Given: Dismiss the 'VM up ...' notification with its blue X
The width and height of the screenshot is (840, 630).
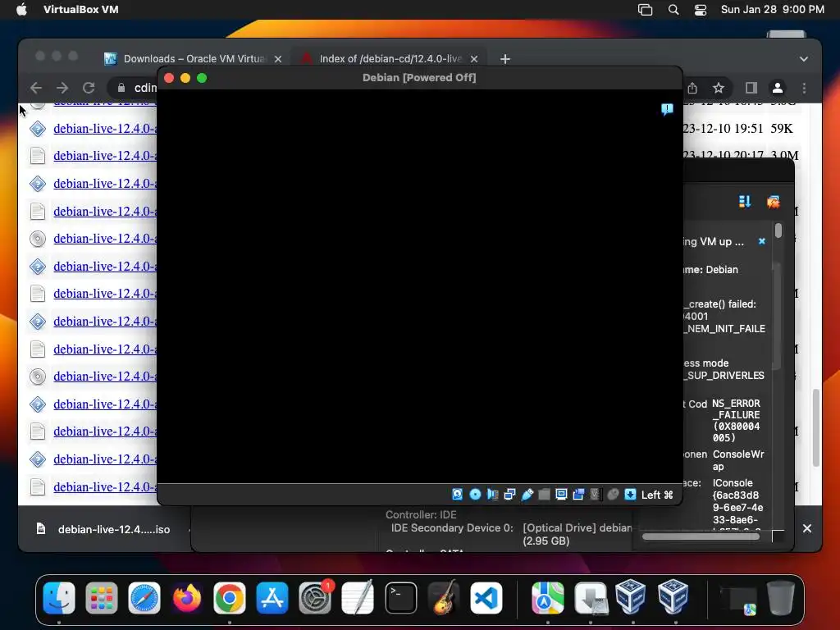Looking at the screenshot, I should 762,242.
